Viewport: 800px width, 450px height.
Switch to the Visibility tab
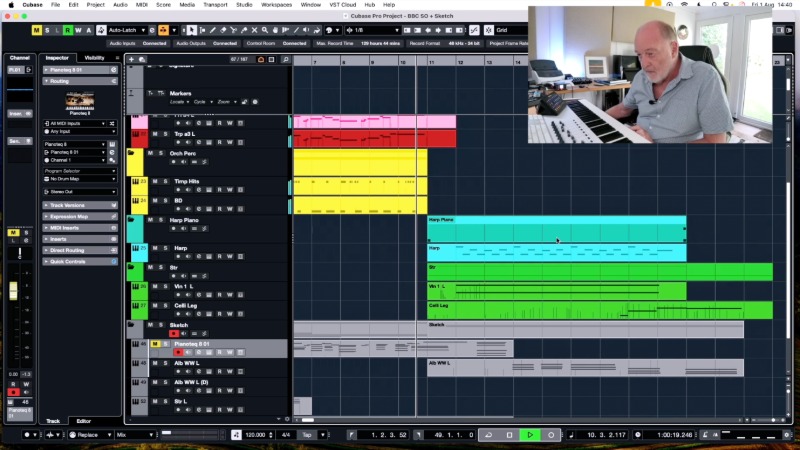click(x=94, y=57)
